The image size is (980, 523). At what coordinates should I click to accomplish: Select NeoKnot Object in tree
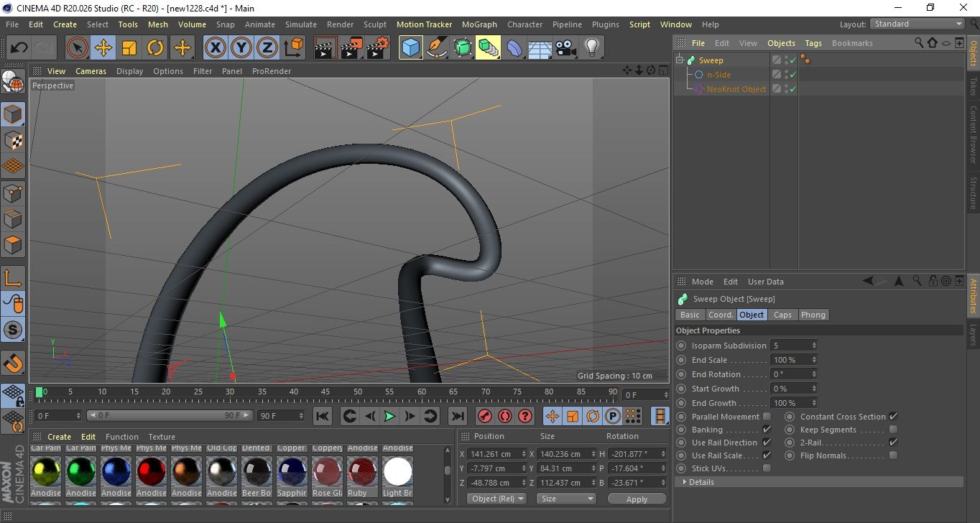736,89
